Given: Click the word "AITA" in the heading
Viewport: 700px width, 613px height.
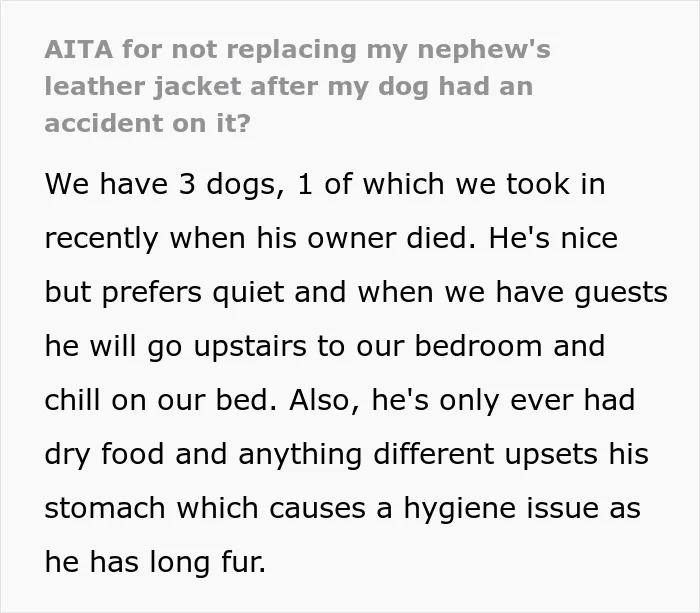Looking at the screenshot, I should (79, 49).
